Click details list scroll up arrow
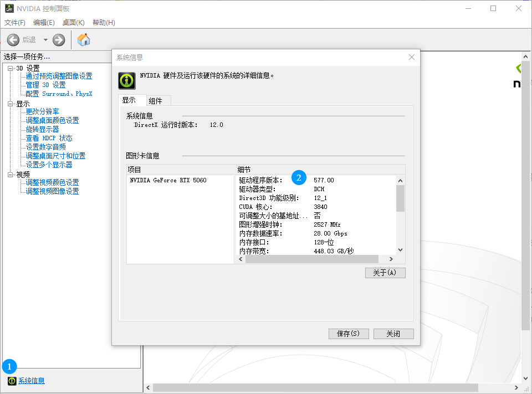Screen dimensions: 532x394 coord(400,181)
